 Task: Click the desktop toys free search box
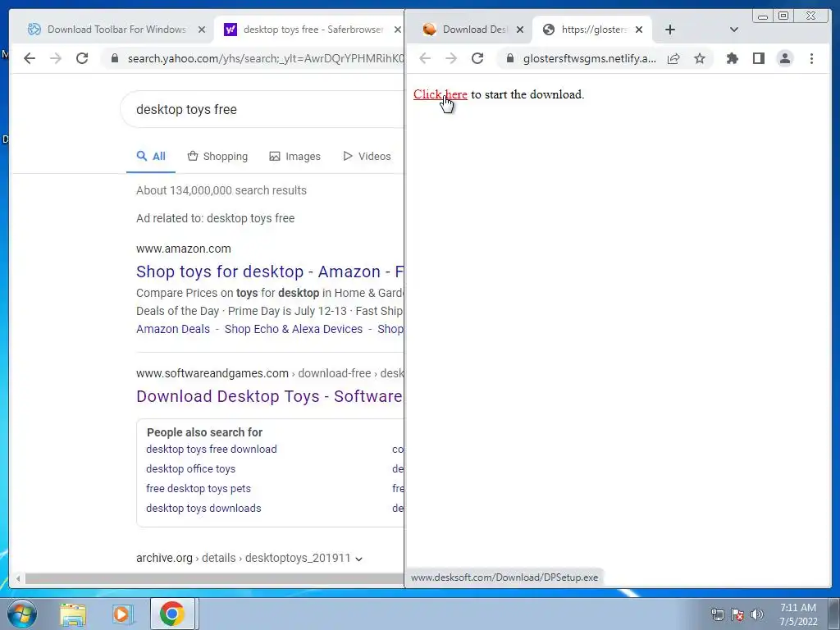click(x=262, y=109)
